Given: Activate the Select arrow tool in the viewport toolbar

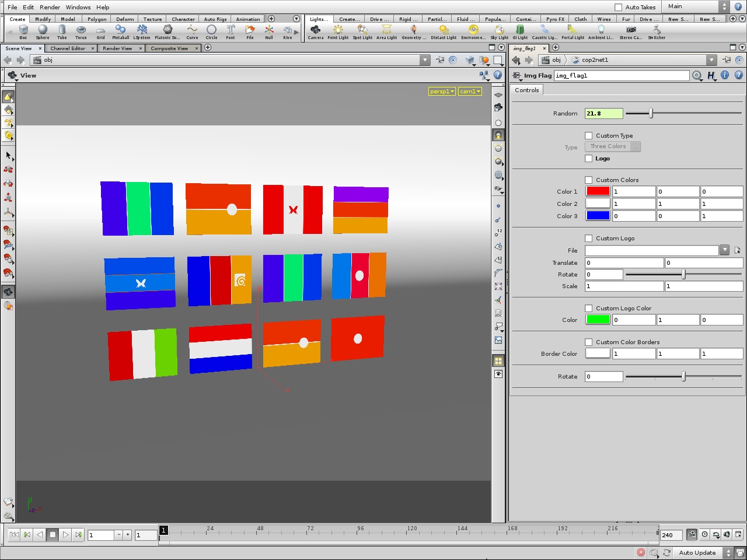Looking at the screenshot, I should point(8,156).
